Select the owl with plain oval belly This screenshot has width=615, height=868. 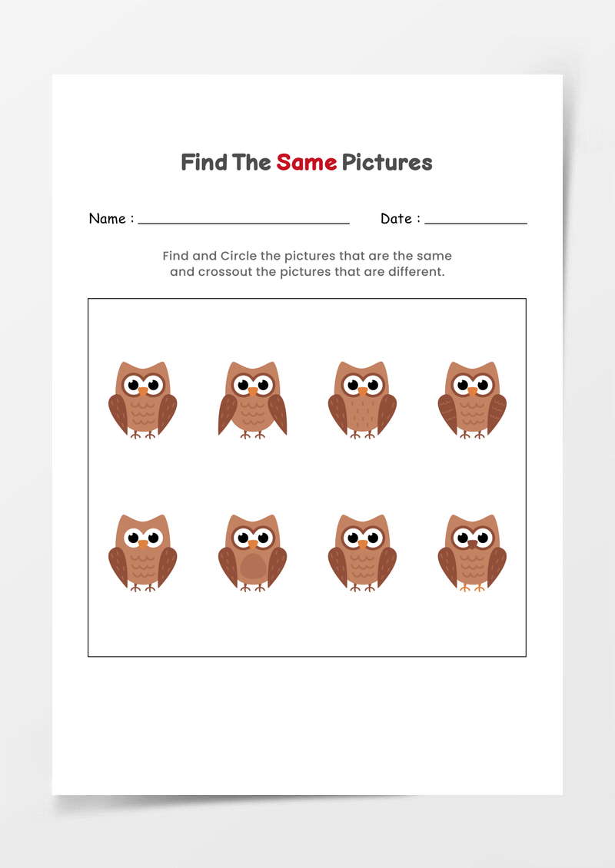pos(252,552)
